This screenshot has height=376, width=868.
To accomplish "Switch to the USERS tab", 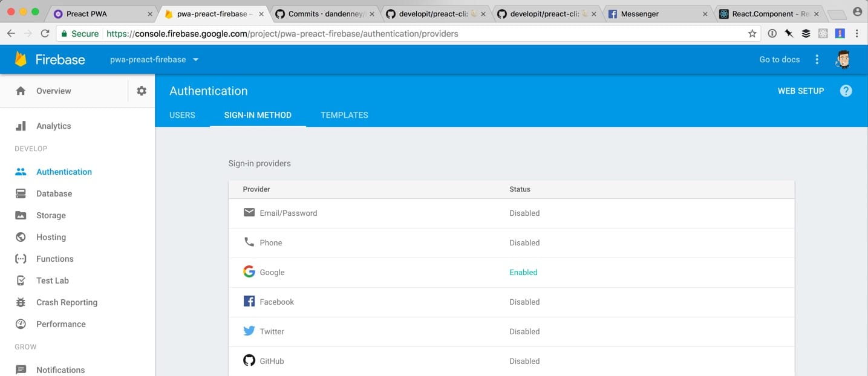I will point(182,115).
